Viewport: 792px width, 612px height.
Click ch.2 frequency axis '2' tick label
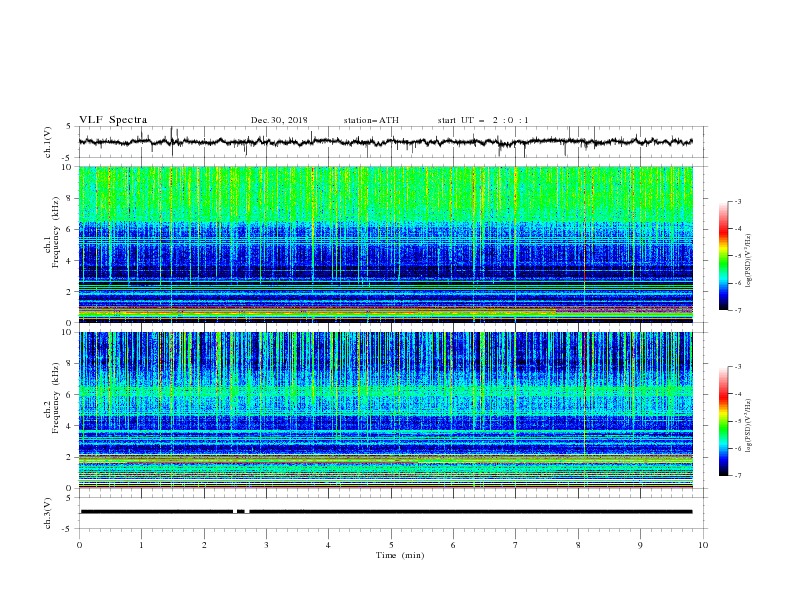click(70, 457)
